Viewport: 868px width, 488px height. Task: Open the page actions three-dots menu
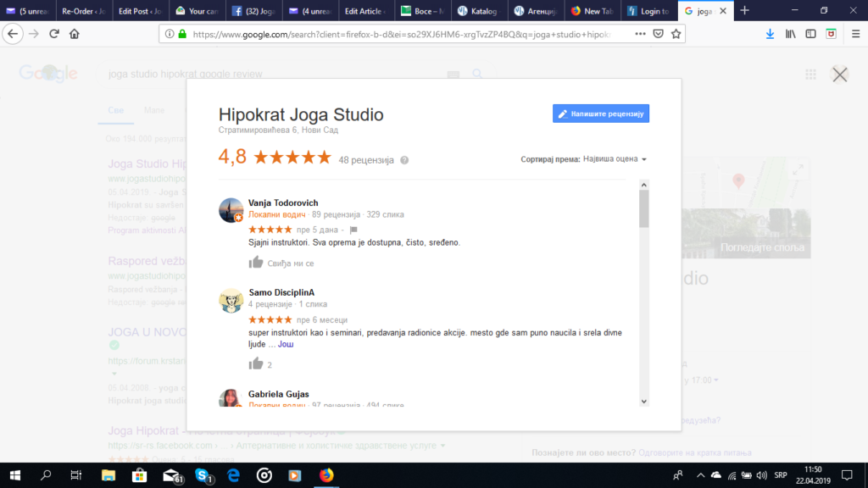click(640, 34)
